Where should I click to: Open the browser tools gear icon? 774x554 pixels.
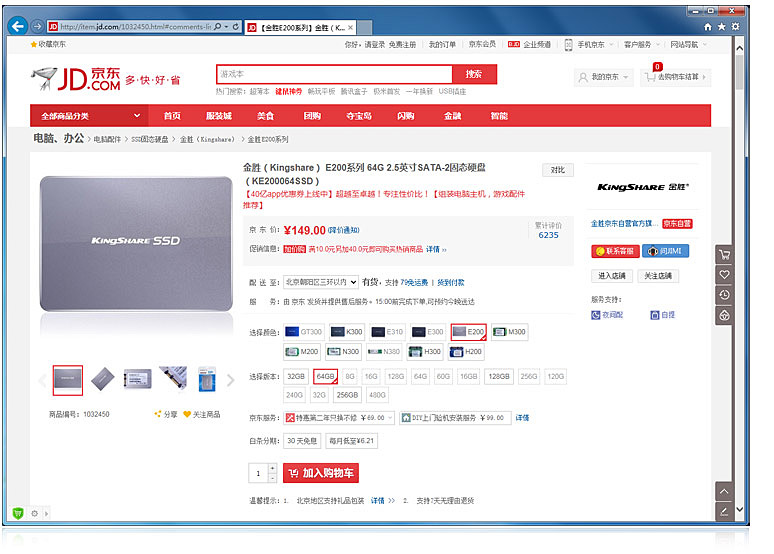click(735, 27)
